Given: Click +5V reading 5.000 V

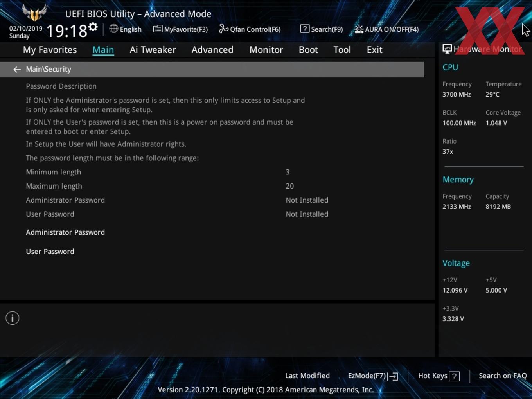Looking at the screenshot, I should point(496,290).
